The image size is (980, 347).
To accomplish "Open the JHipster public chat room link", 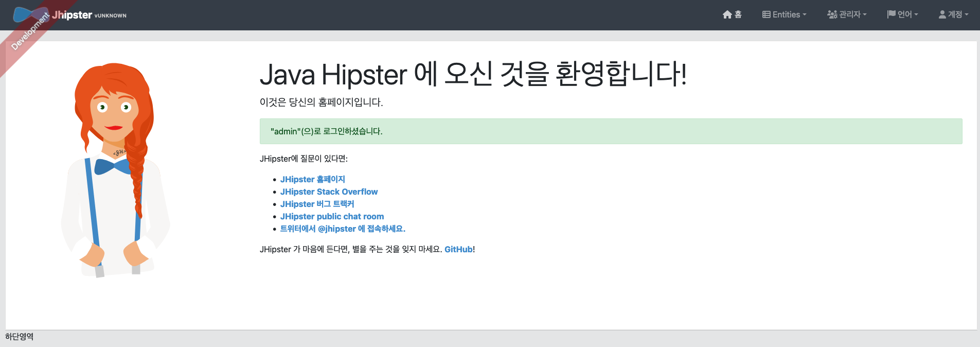I will point(332,216).
